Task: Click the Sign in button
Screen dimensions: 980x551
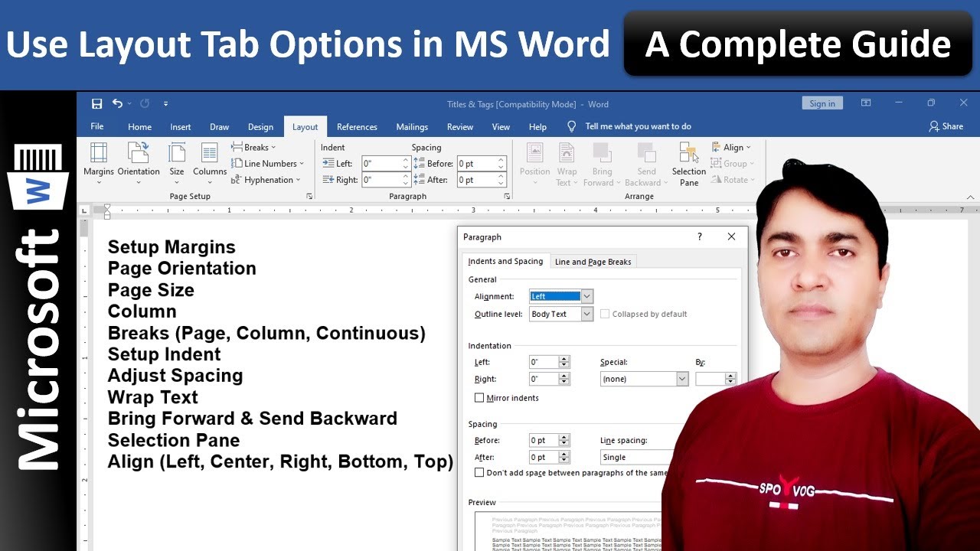Action: click(822, 103)
